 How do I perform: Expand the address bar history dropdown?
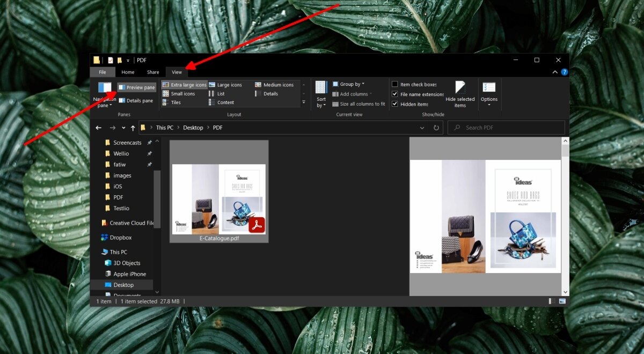[422, 128]
